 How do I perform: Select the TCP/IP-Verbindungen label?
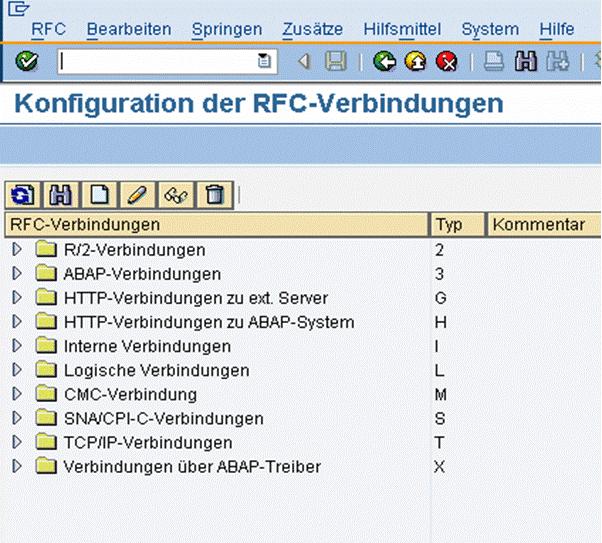[x=148, y=443]
